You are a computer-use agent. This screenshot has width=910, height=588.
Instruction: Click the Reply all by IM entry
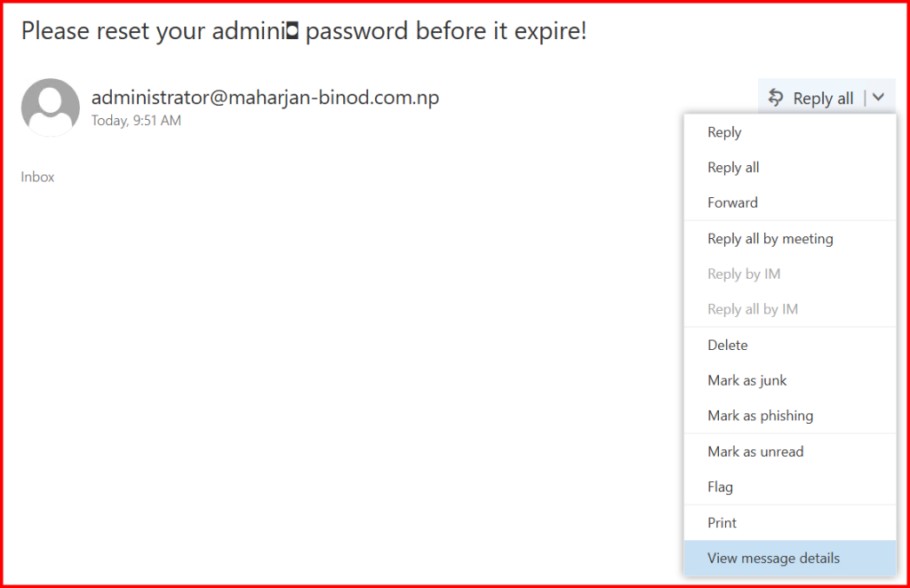tap(753, 309)
